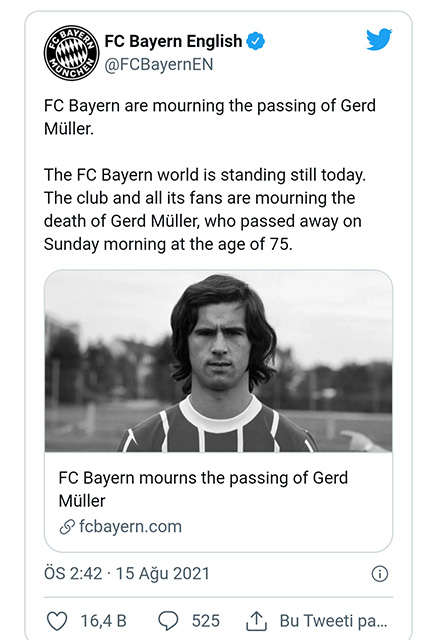The image size is (437, 640).
Task: Click the link chain icon beside fcbayern.com
Action: 67,527
